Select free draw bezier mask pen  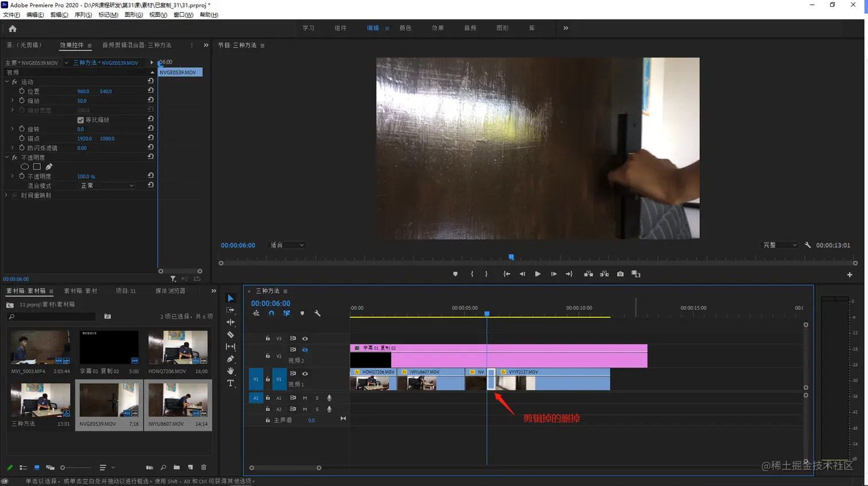49,167
